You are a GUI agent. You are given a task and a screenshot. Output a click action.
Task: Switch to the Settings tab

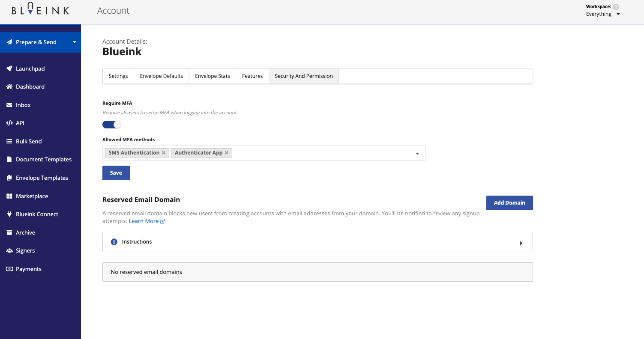(118, 76)
